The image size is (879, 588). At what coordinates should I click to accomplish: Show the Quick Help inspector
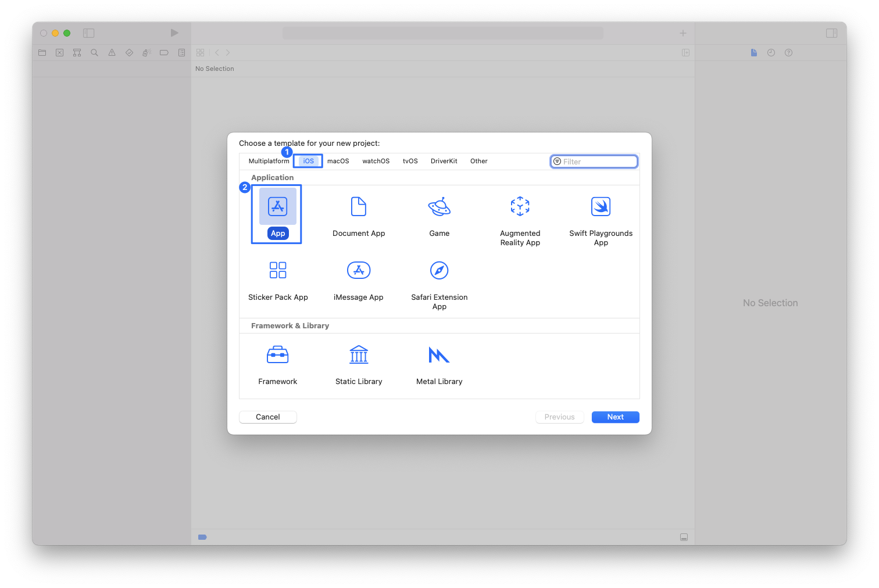coord(789,52)
